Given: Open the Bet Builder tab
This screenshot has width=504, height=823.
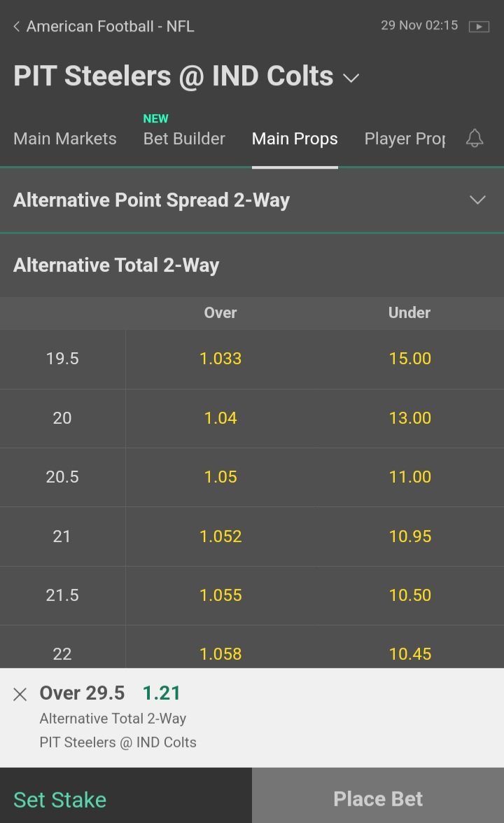Looking at the screenshot, I should click(184, 139).
